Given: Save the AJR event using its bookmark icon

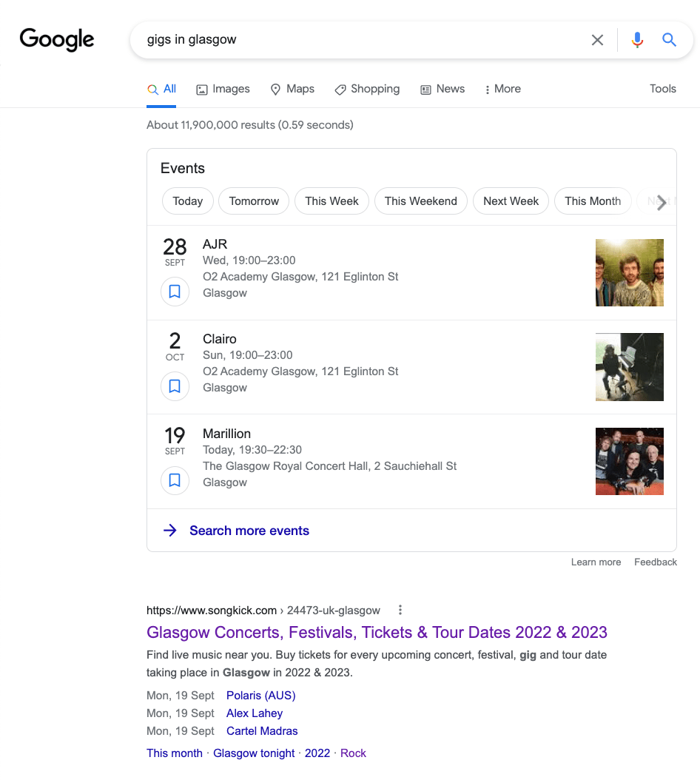Looking at the screenshot, I should click(175, 291).
